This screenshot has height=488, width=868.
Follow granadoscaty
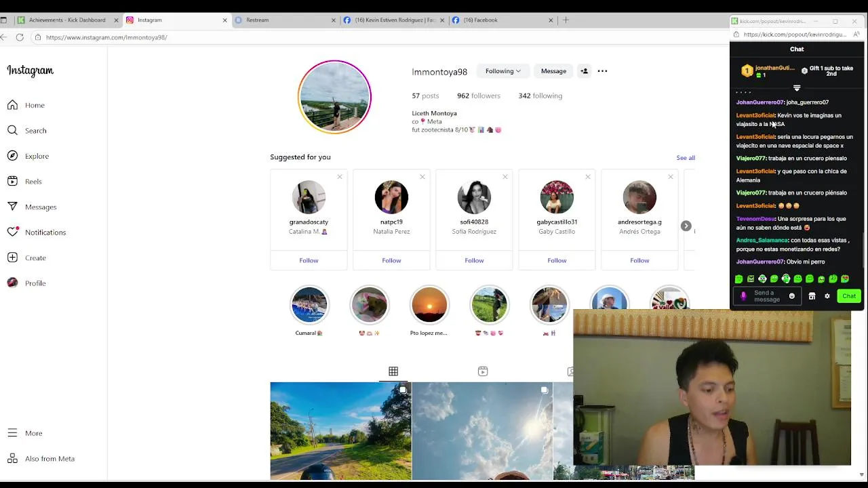tap(309, 260)
